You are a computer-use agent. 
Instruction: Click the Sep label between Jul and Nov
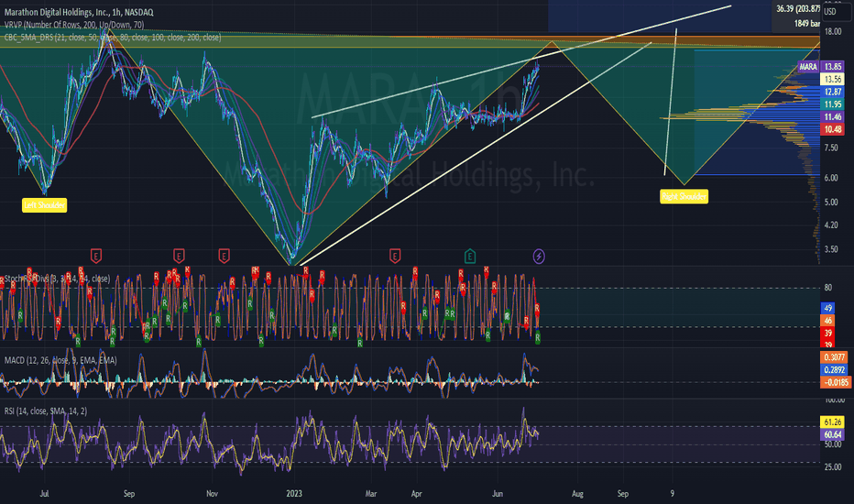tap(128, 494)
